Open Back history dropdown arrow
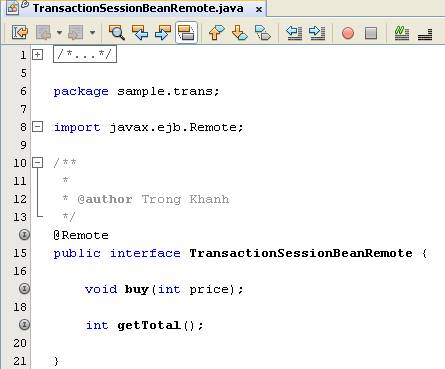 coord(59,33)
